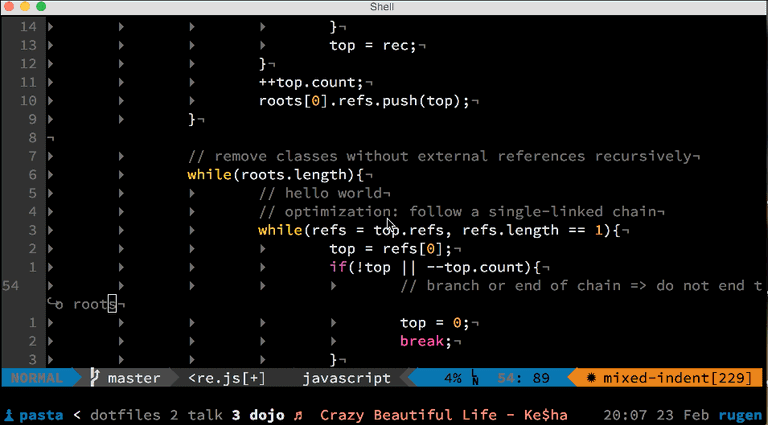Click relative line number 12 in gutter

coord(28,64)
